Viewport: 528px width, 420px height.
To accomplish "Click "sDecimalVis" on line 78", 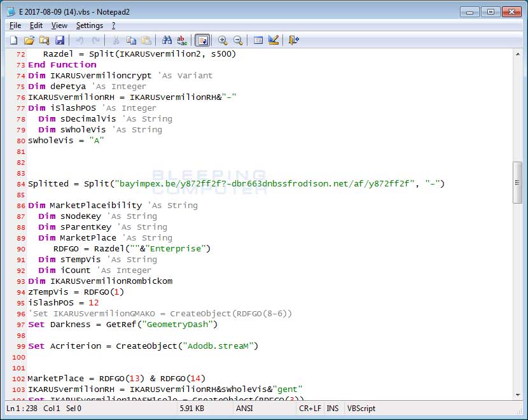I will pyautogui.click(x=88, y=119).
